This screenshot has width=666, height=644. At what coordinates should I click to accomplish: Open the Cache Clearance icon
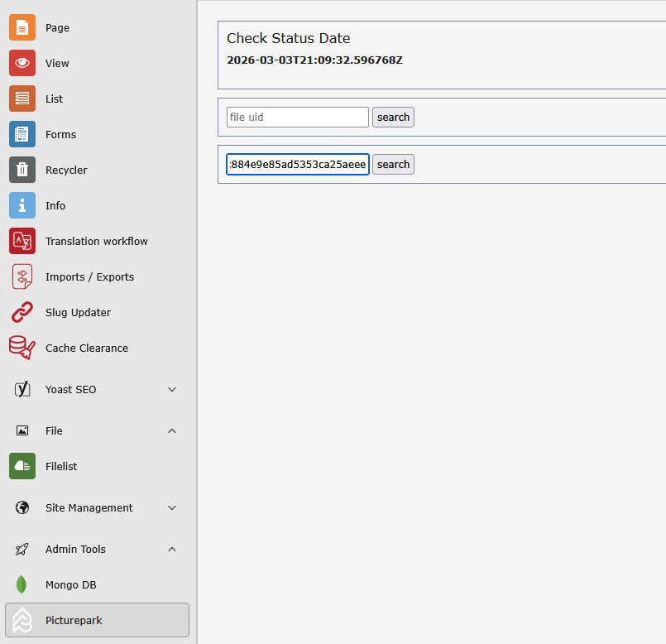[x=22, y=348]
